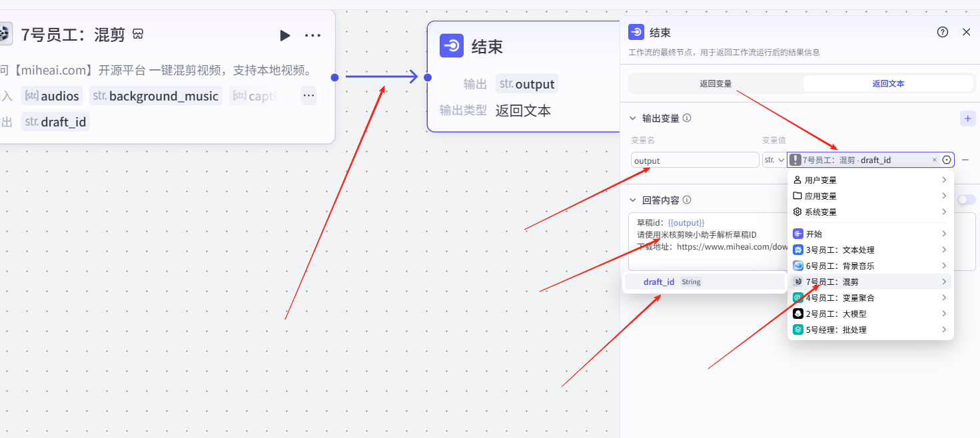Open the str type dropdown

[x=773, y=160]
